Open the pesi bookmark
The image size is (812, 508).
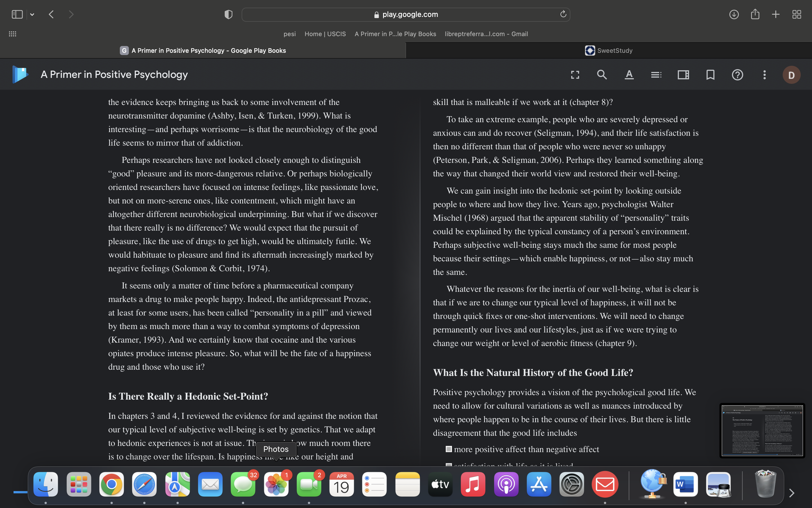[290, 34]
